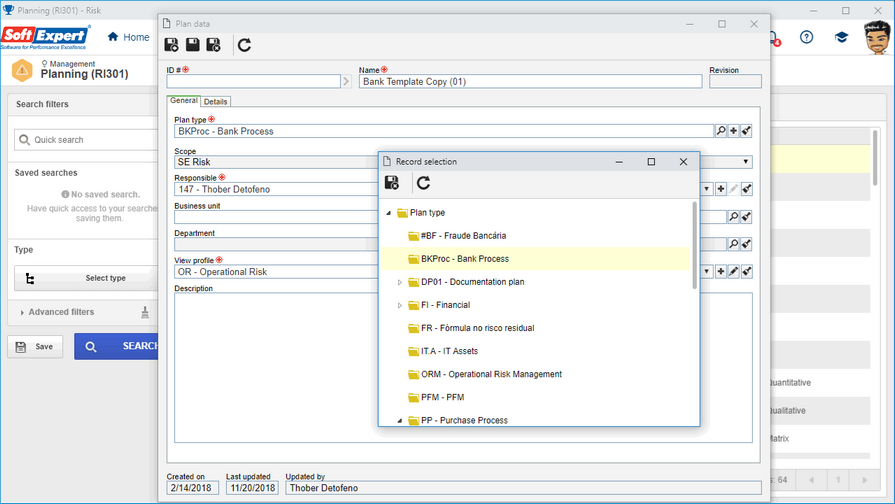Select FR - Fórmula no risco residual

pyautogui.click(x=478, y=328)
